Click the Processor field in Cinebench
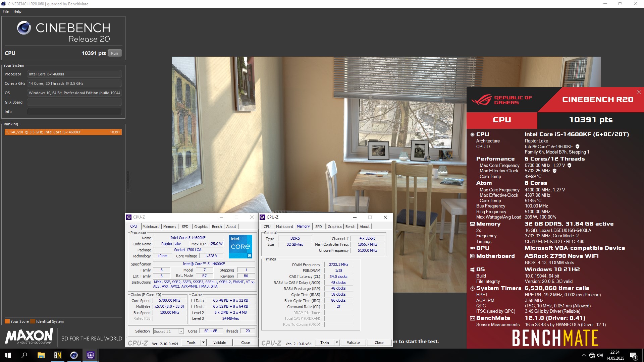 click(74, 74)
